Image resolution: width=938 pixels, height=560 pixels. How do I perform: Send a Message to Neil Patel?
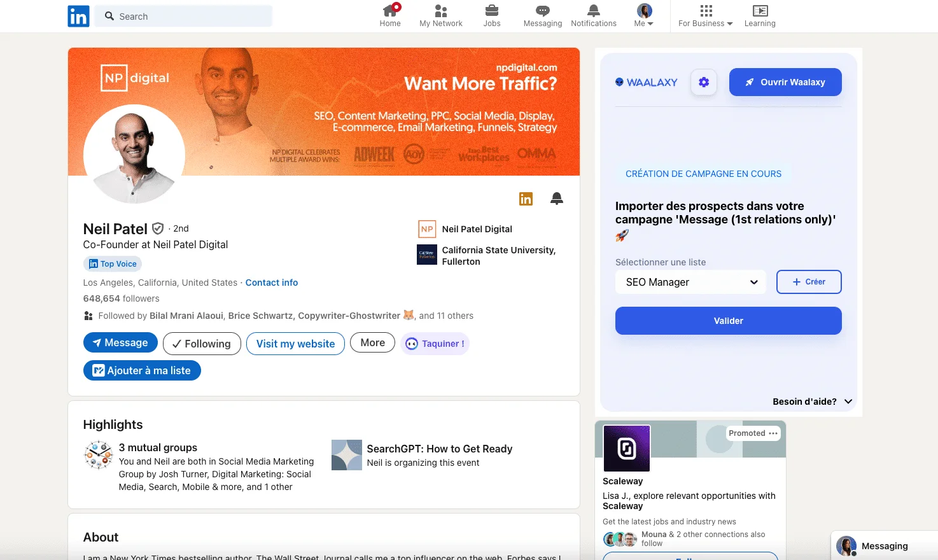(120, 342)
